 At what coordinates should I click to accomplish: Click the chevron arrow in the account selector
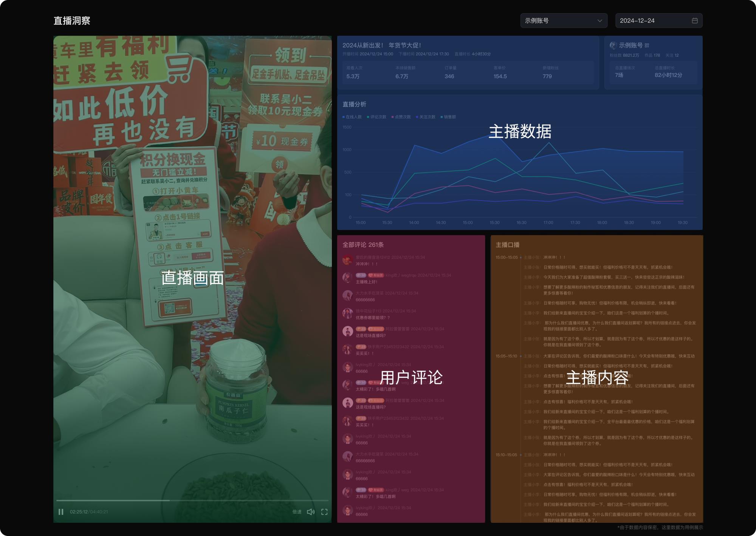tap(600, 21)
